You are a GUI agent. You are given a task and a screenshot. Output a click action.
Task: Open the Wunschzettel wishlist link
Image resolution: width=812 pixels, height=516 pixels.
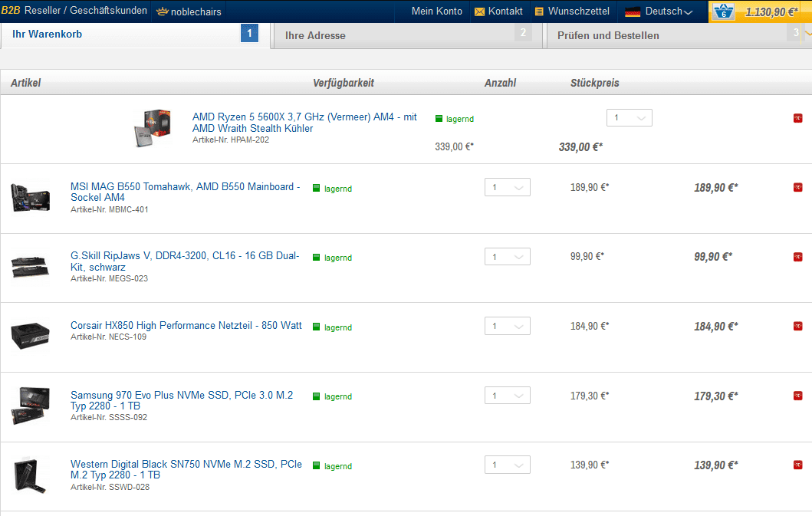(578, 11)
